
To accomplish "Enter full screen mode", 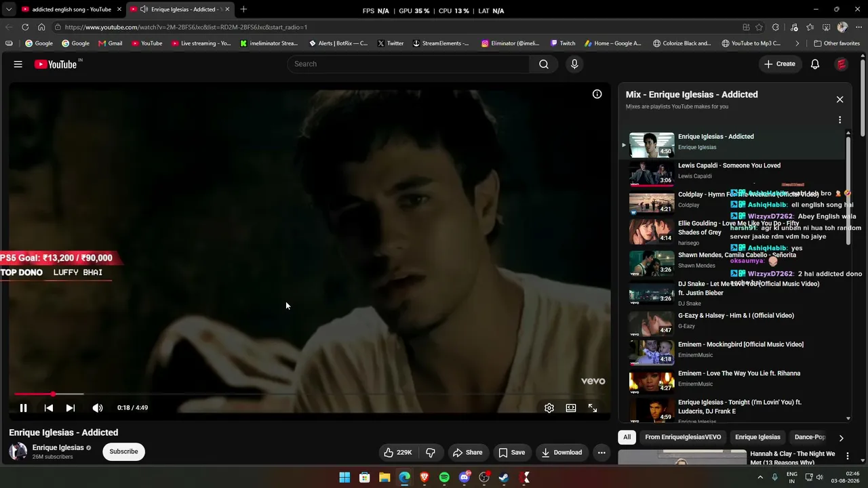I will tap(592, 407).
